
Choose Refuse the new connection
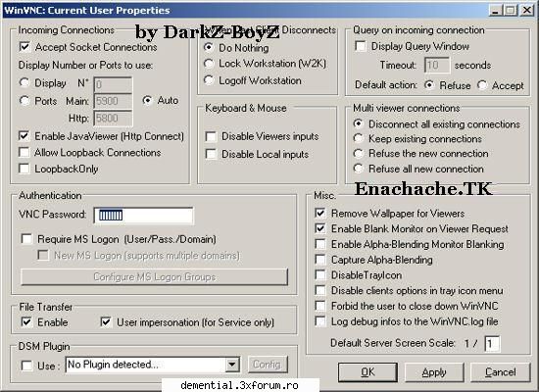point(358,153)
